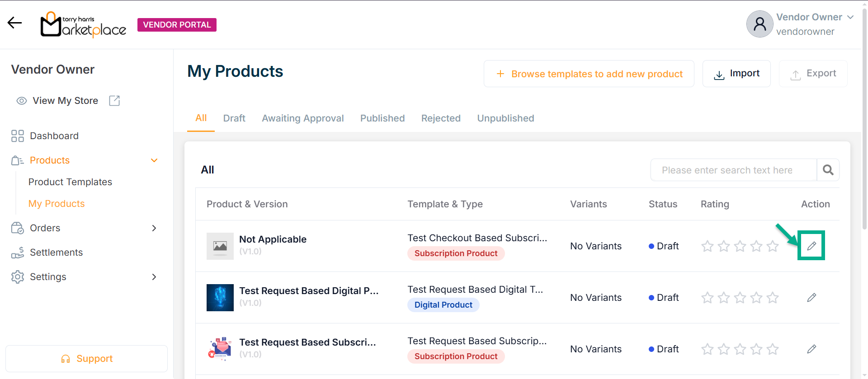The width and height of the screenshot is (868, 379).
Task: Click the search magnifier icon
Action: coord(828,170)
